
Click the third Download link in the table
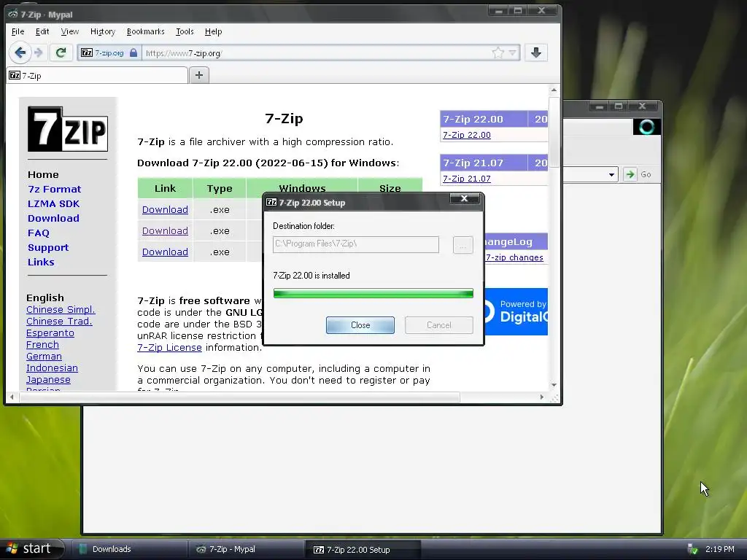click(165, 252)
